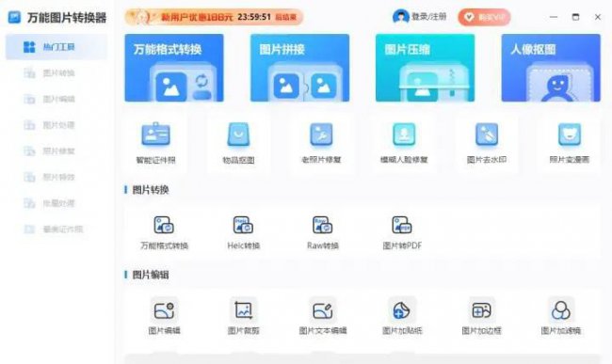Viewport: 612px width, 364px height.
Task: Open the Raw转换 tool
Action: [x=322, y=232]
